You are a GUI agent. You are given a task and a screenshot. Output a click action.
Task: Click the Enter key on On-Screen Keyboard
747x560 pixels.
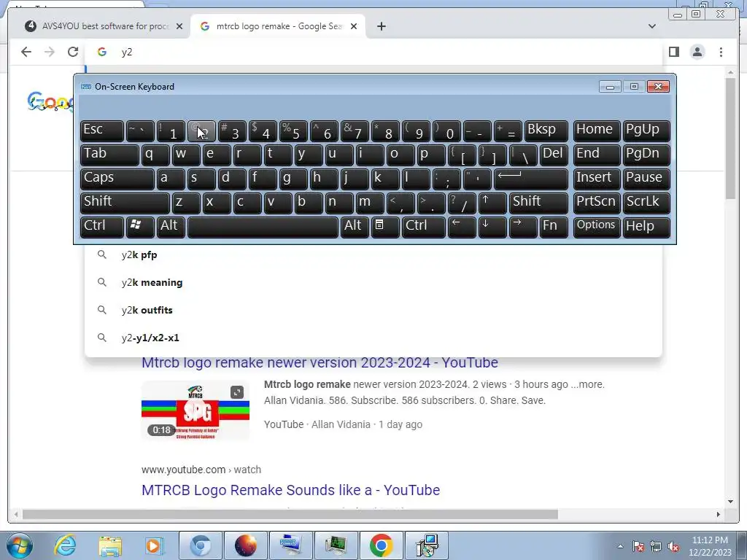(x=530, y=179)
